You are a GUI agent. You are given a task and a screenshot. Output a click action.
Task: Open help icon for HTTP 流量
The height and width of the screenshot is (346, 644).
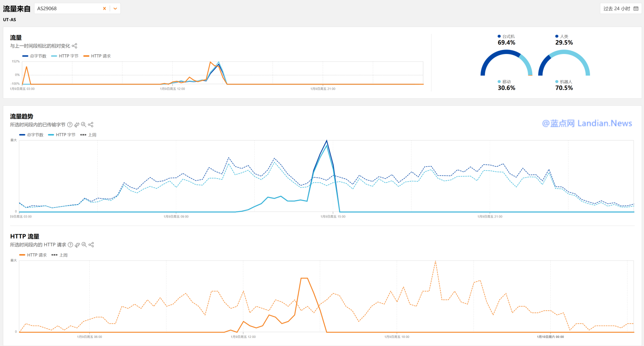pyautogui.click(x=70, y=245)
